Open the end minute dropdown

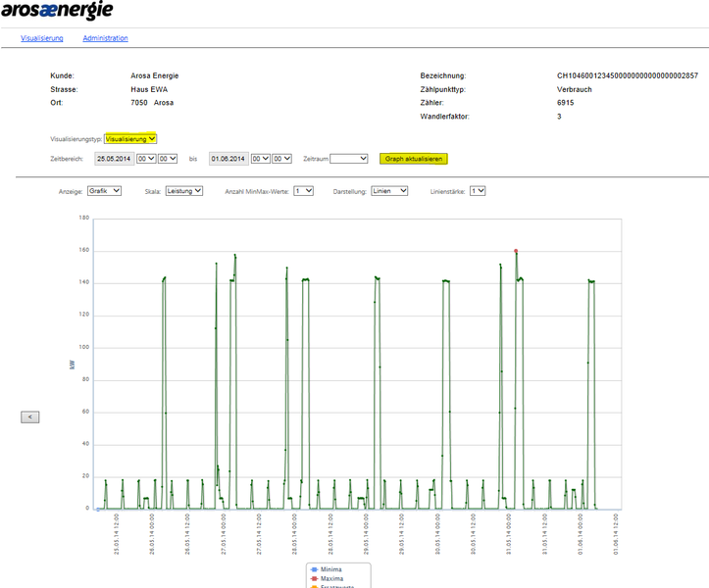(282, 158)
